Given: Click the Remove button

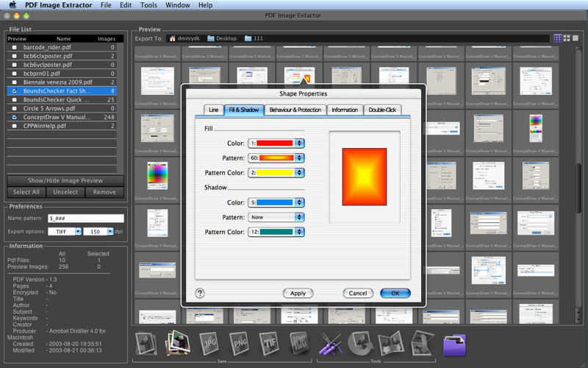Looking at the screenshot, I should pos(104,192).
